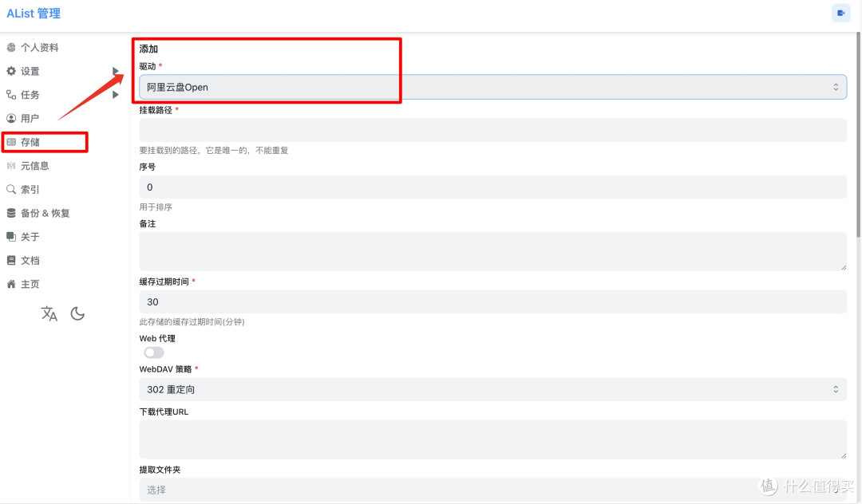
Task: Click the storage icon beside 存储
Action: pyautogui.click(x=11, y=142)
